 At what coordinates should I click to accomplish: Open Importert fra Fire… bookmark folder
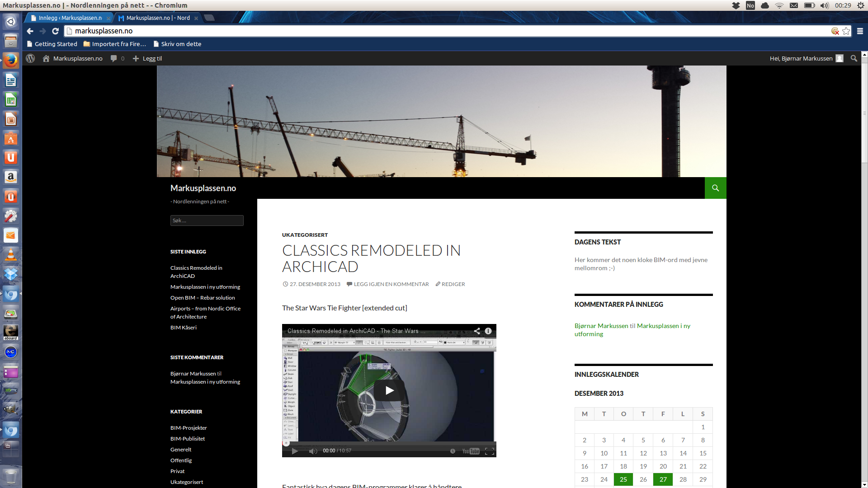coord(115,44)
